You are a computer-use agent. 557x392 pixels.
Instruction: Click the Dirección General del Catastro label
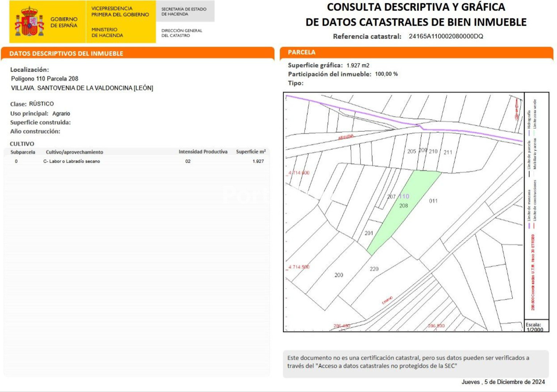tap(182, 33)
